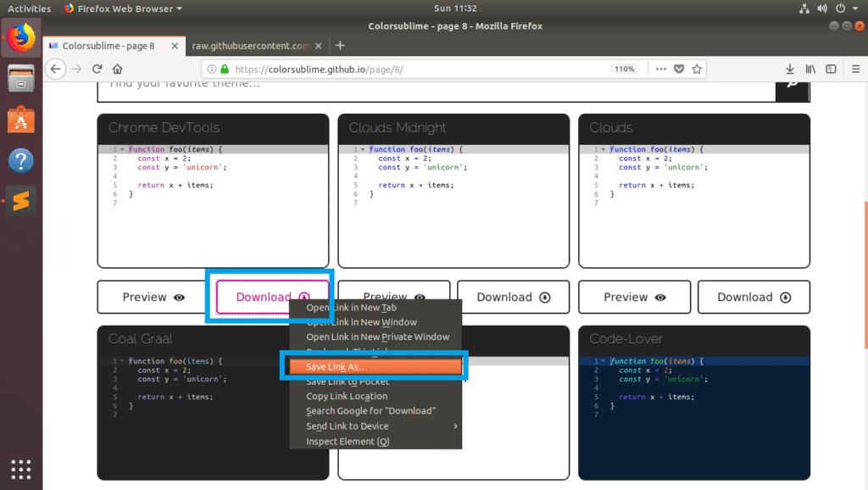Click the URL address bar field

415,69
